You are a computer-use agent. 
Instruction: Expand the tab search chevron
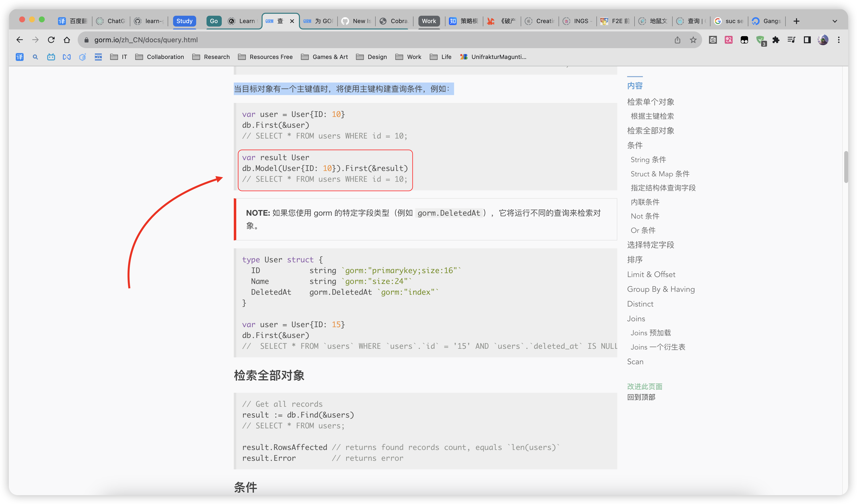point(835,21)
